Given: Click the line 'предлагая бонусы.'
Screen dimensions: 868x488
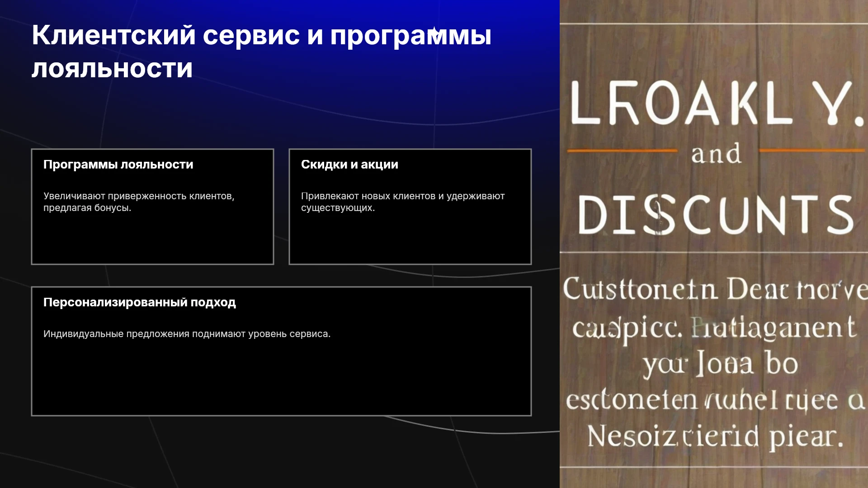Looking at the screenshot, I should pos(87,208).
